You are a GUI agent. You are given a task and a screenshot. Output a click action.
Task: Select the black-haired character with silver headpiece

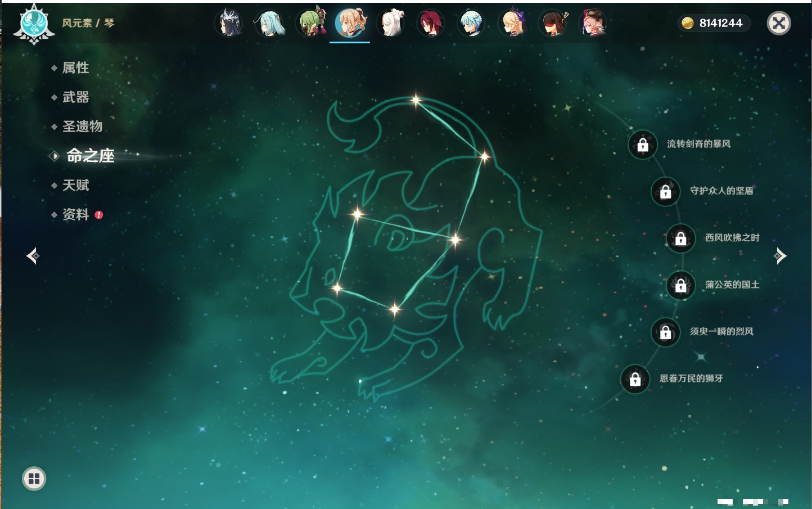229,23
